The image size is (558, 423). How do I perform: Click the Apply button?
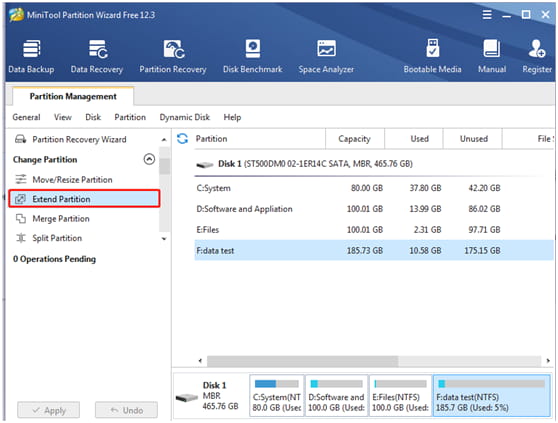[x=48, y=410]
